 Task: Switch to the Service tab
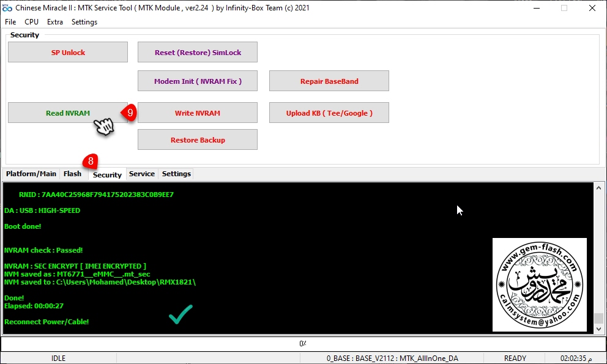coord(142,174)
